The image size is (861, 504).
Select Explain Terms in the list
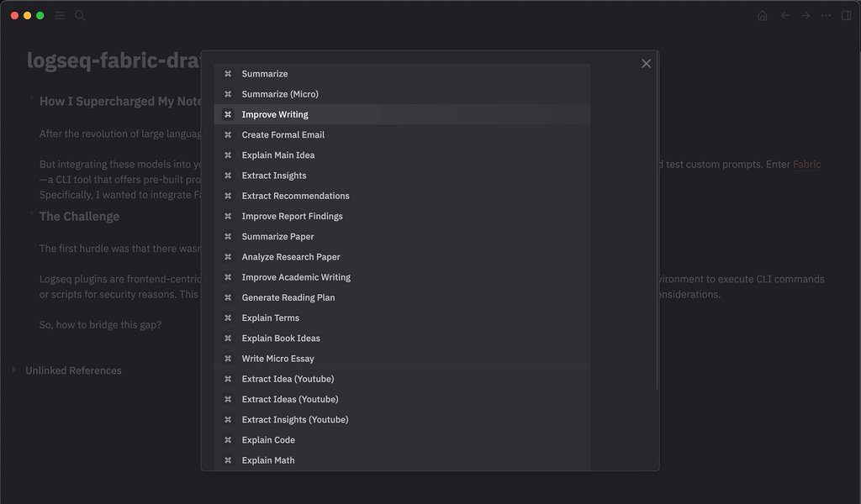(x=402, y=318)
